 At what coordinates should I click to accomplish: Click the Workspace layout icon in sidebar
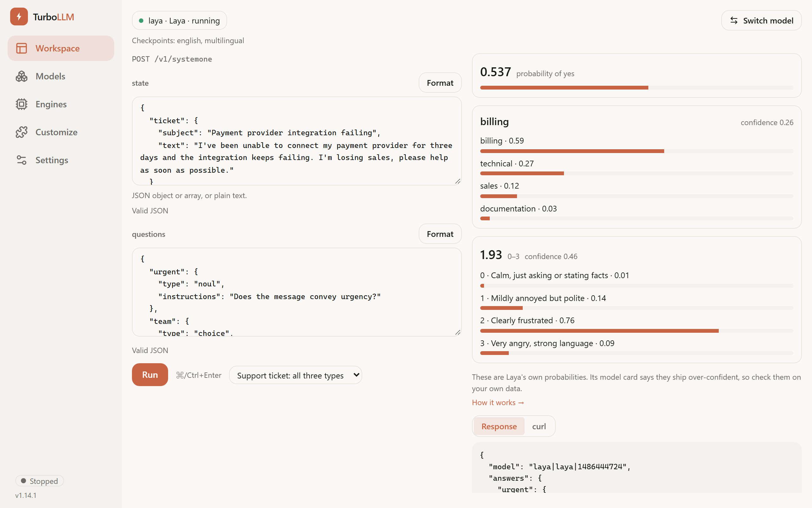(x=22, y=48)
